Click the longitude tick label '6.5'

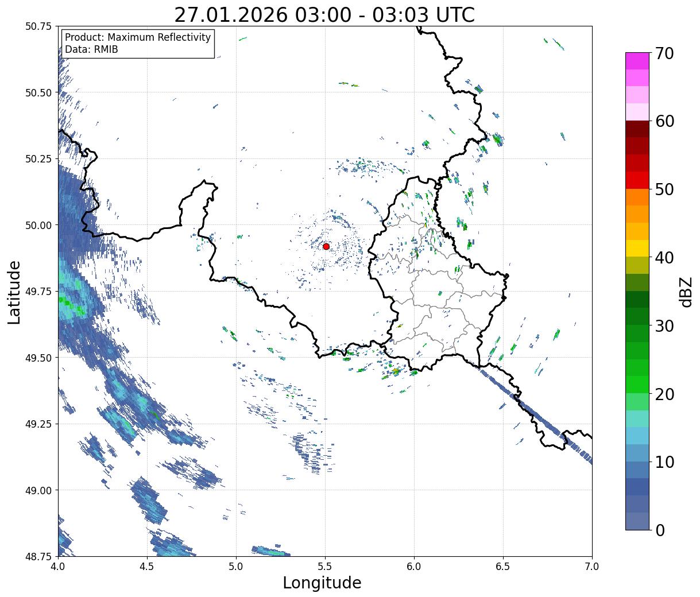click(x=503, y=566)
